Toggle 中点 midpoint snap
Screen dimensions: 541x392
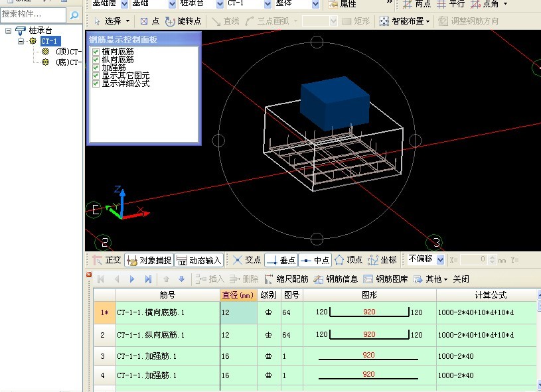click(x=315, y=260)
